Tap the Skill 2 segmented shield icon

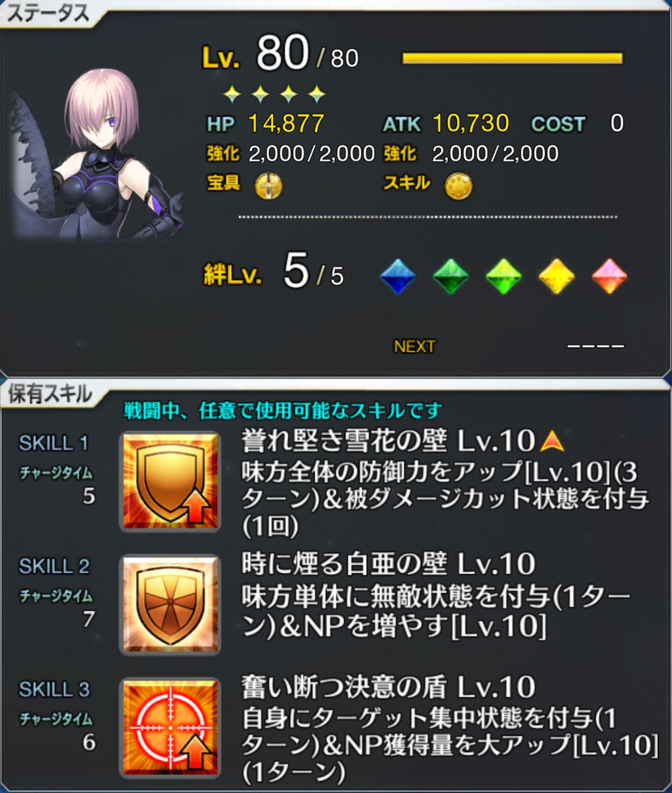pos(170,604)
